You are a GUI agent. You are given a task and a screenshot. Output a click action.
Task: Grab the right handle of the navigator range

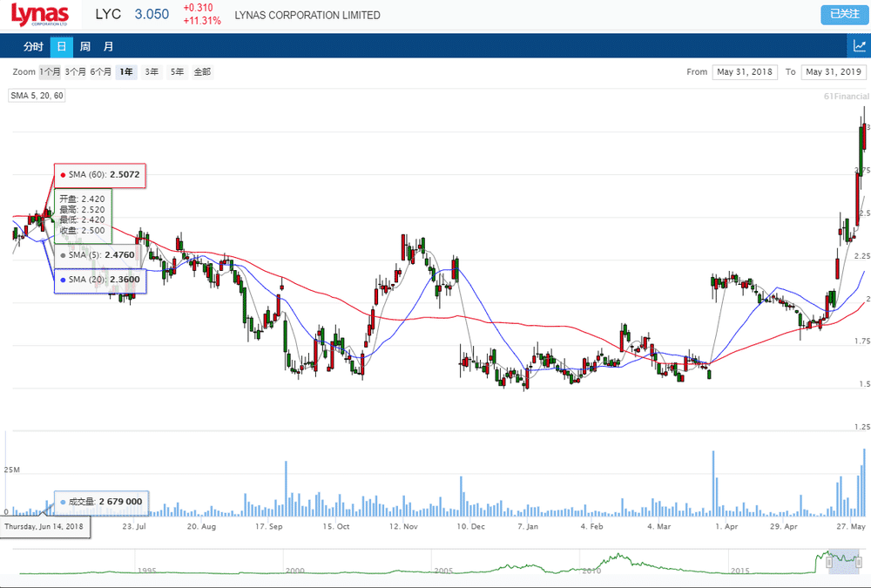click(859, 563)
